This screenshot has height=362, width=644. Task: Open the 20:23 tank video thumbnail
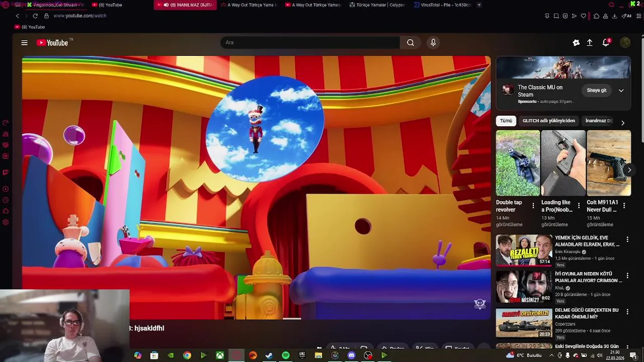pyautogui.click(x=524, y=322)
